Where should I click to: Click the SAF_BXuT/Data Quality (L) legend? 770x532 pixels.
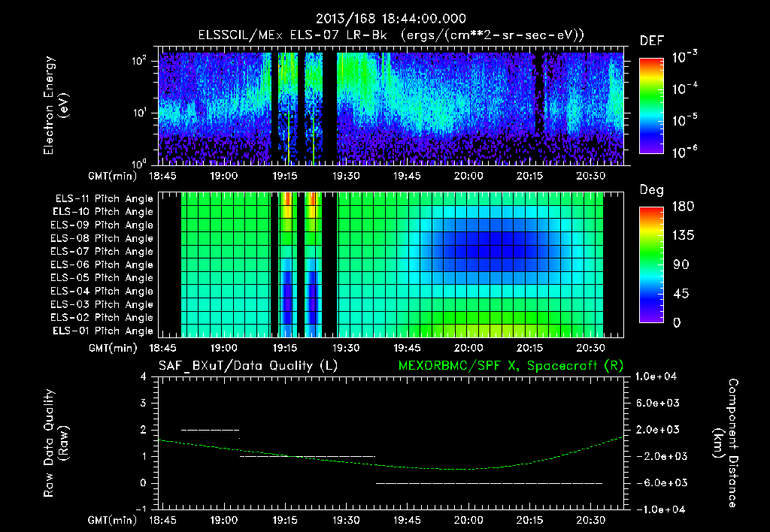click(248, 366)
